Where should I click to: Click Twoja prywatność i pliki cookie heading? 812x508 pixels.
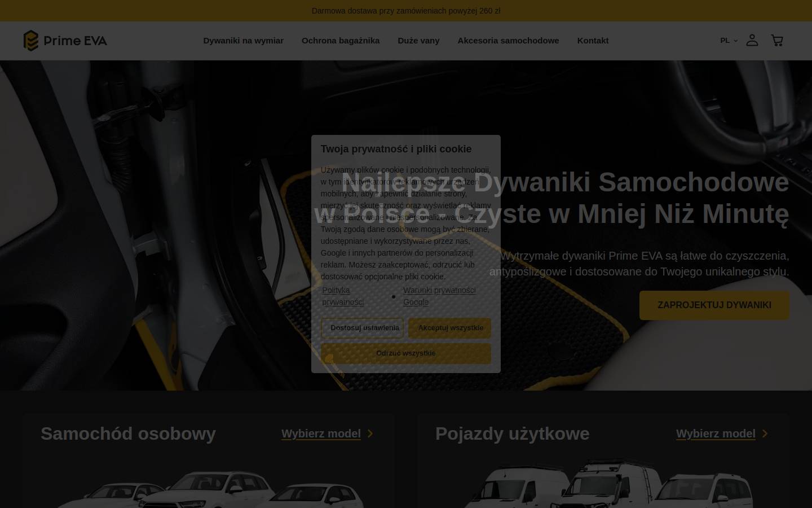pos(396,149)
